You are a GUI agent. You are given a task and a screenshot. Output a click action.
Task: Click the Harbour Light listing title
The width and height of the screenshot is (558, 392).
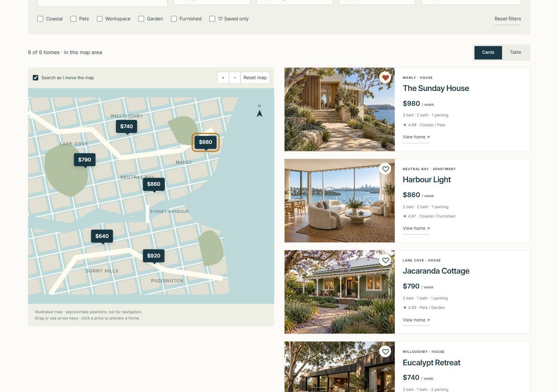(x=427, y=180)
